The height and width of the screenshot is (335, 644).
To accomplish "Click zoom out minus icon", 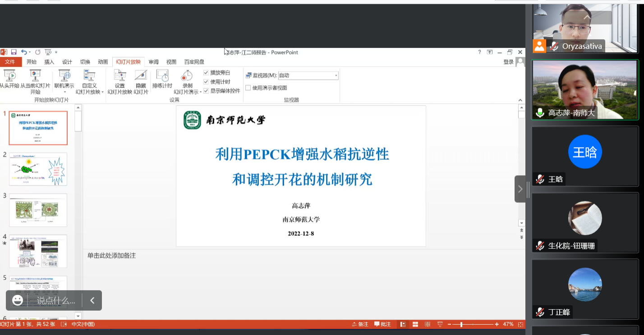I will 449,324.
